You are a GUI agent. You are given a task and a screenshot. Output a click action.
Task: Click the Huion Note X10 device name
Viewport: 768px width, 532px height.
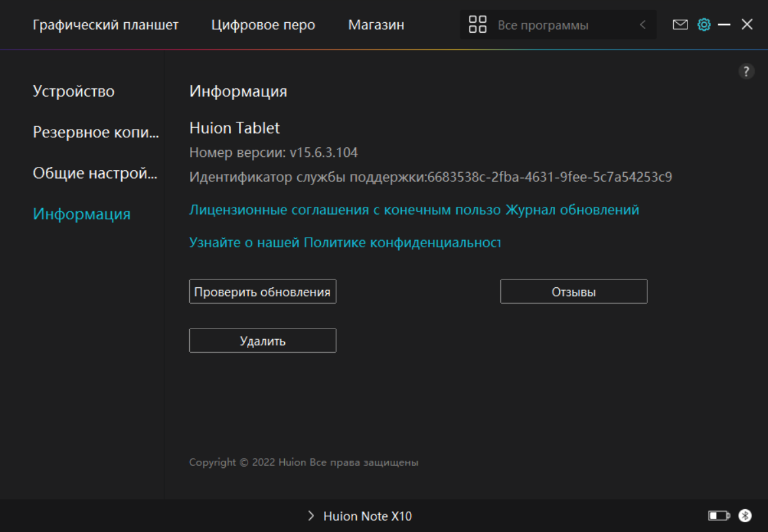[367, 516]
